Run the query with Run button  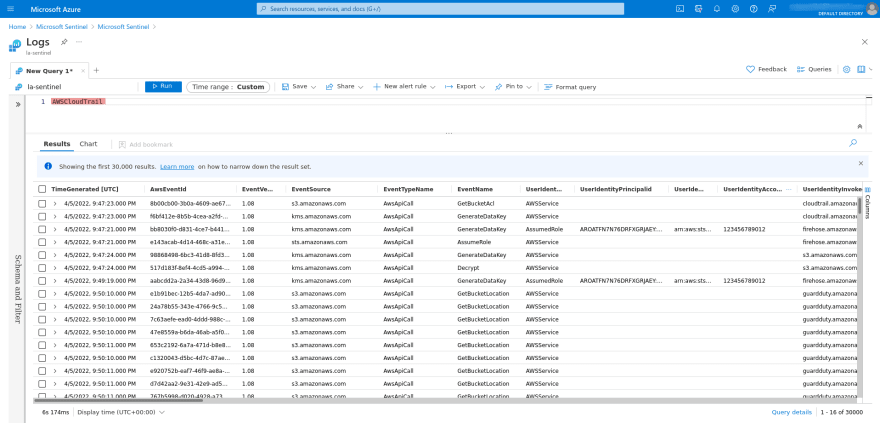coord(163,87)
